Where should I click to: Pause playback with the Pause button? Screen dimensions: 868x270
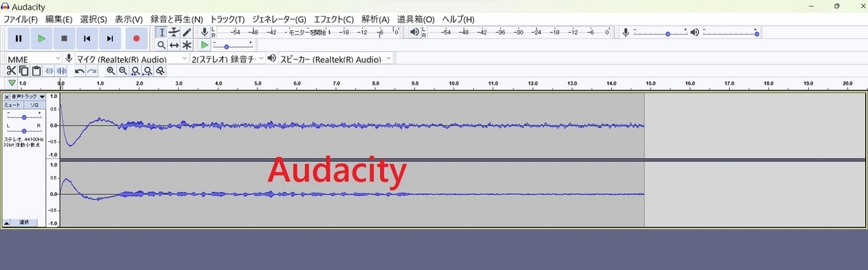pyautogui.click(x=18, y=38)
